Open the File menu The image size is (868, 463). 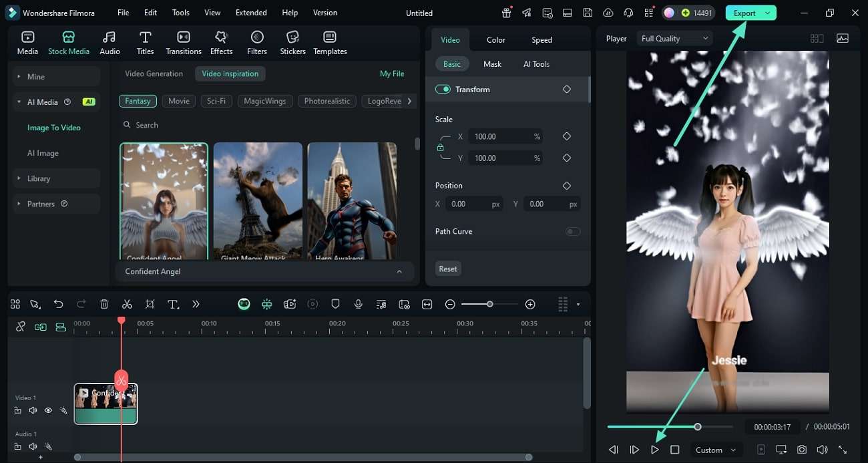pyautogui.click(x=124, y=13)
